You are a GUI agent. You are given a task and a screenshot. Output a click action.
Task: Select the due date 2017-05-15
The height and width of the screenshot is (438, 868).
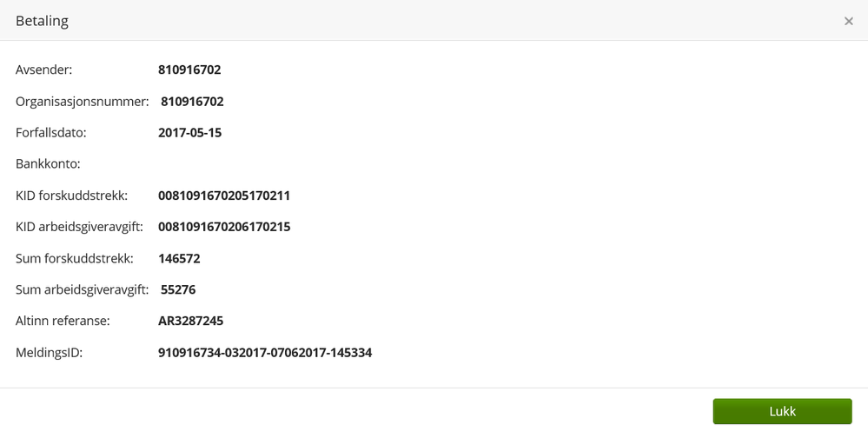coord(189,133)
